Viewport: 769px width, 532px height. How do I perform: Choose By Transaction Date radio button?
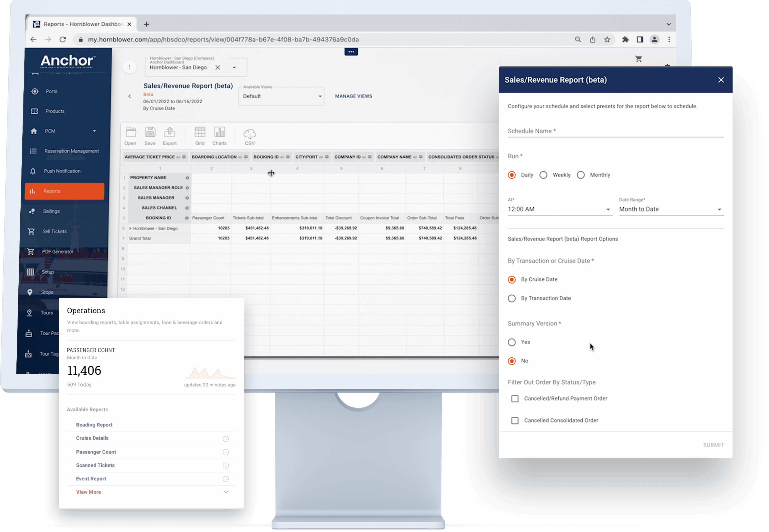512,298
